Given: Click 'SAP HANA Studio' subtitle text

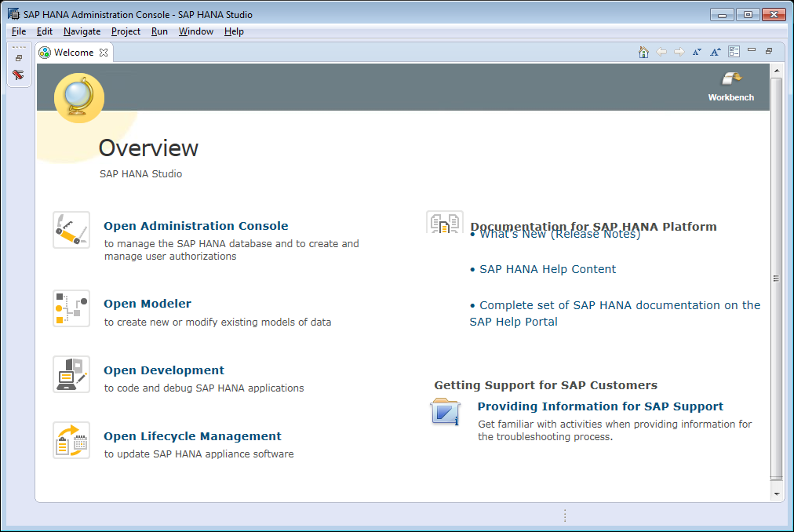Looking at the screenshot, I should tap(140, 173).
